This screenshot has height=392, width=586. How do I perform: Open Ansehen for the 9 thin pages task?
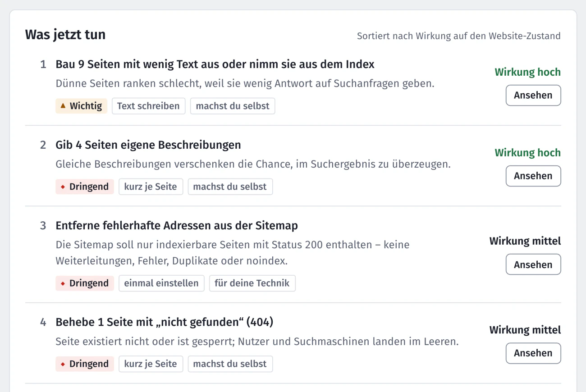[533, 96]
